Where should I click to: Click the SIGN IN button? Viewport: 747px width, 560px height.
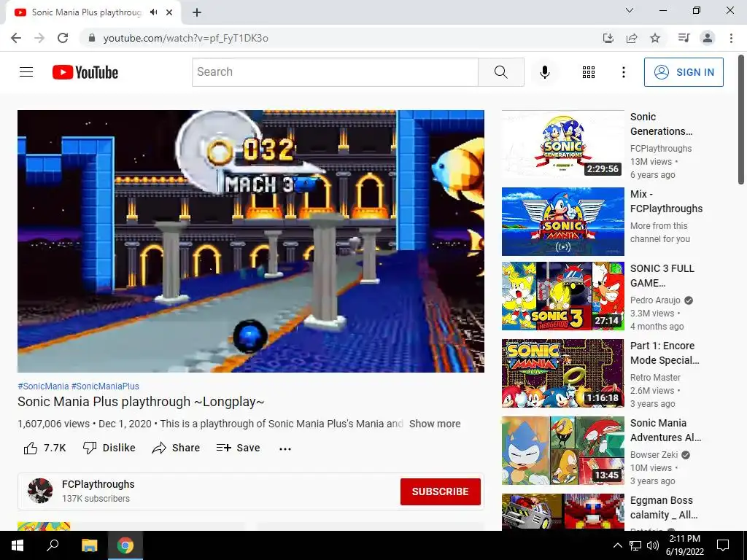[x=683, y=72]
